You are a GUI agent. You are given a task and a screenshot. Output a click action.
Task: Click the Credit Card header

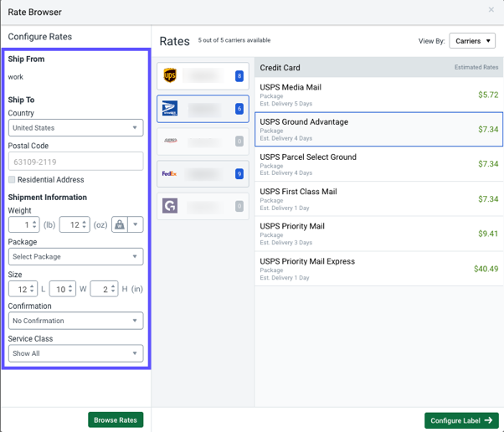280,68
